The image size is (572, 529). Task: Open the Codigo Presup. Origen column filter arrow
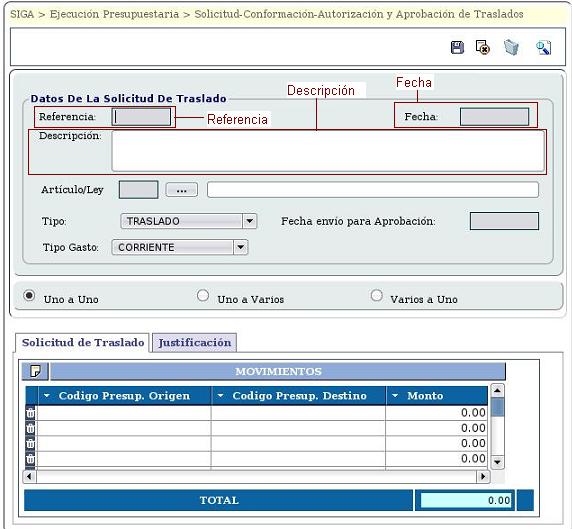tap(47, 395)
